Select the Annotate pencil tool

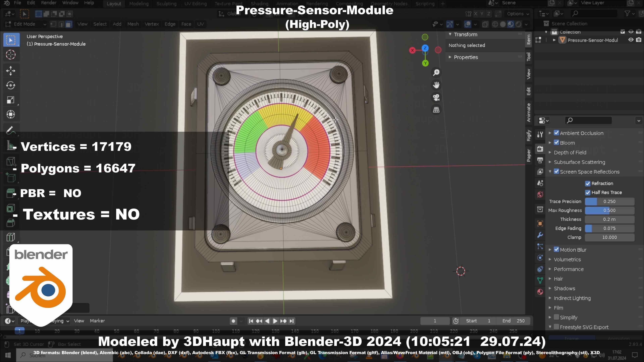click(x=11, y=130)
